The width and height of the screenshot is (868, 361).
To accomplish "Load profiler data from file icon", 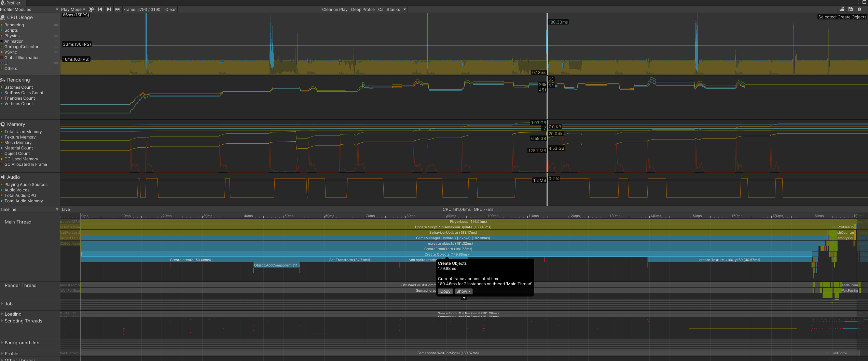I will tap(842, 9).
